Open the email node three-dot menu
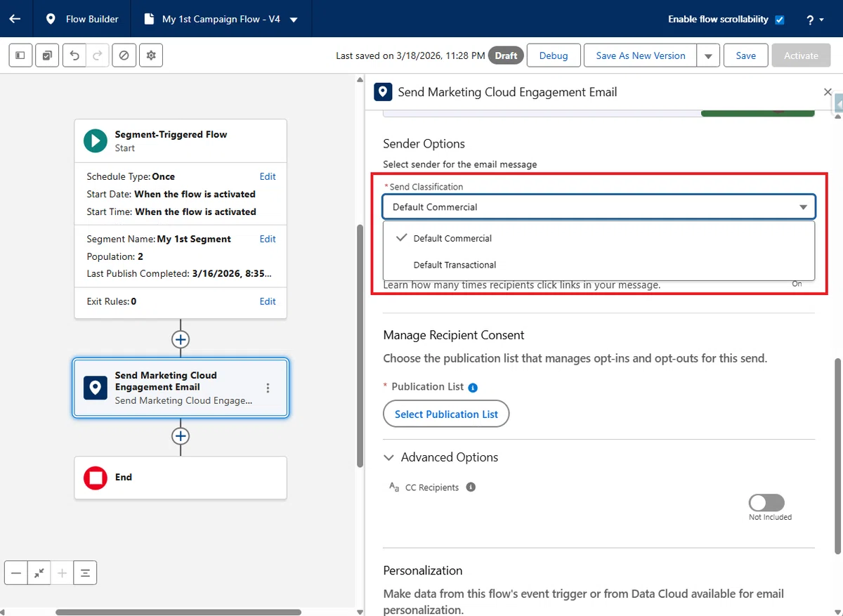Screen dimensions: 843x616 click(x=268, y=388)
